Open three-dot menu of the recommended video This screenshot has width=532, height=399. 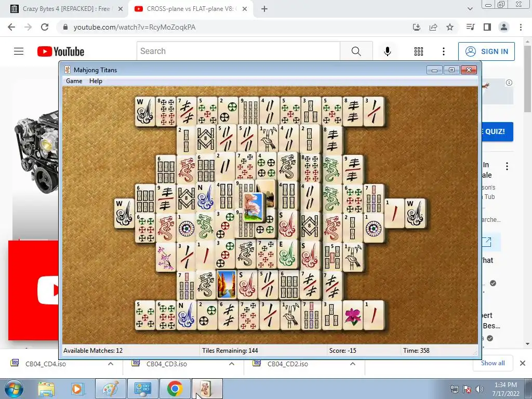click(x=507, y=166)
